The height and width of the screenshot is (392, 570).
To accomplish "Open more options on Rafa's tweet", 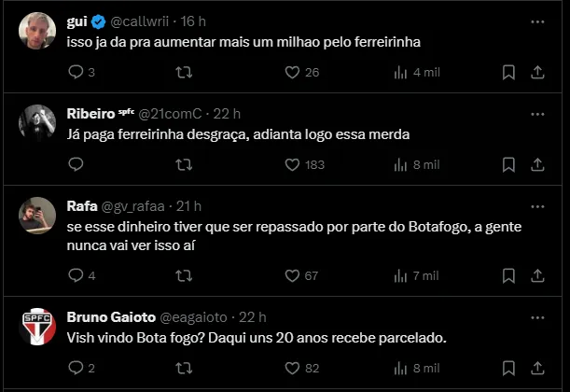I will 538,206.
